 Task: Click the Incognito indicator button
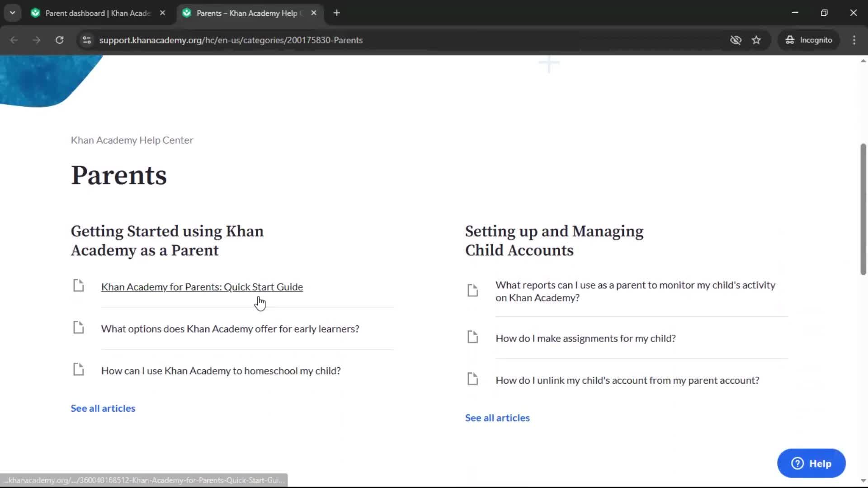tap(809, 40)
